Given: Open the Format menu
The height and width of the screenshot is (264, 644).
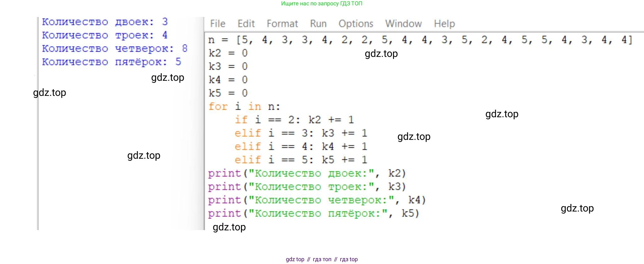Looking at the screenshot, I should point(282,24).
